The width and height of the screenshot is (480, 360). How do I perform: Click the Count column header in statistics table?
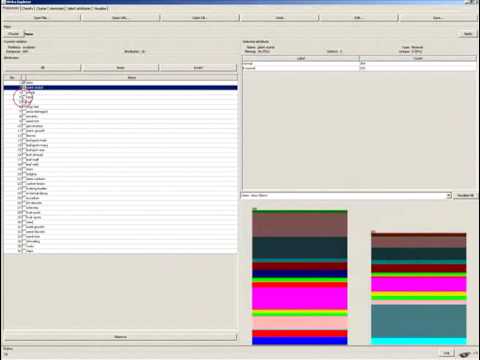418,58
